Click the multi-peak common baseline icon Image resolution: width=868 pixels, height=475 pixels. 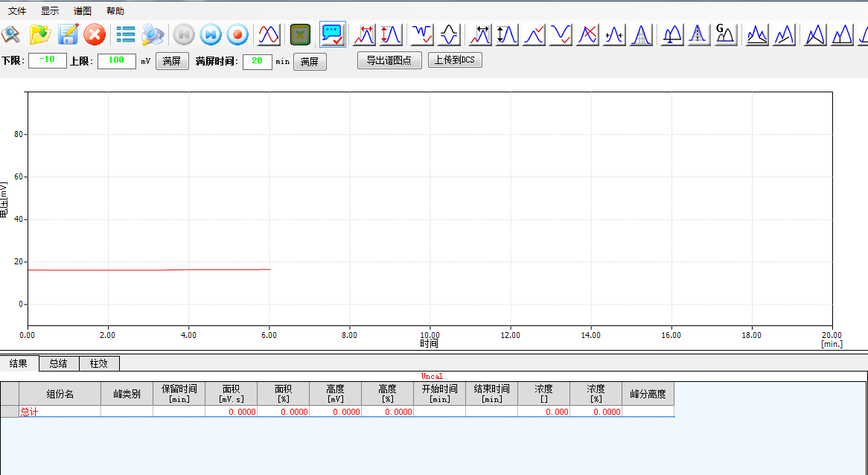pyautogui.click(x=757, y=35)
